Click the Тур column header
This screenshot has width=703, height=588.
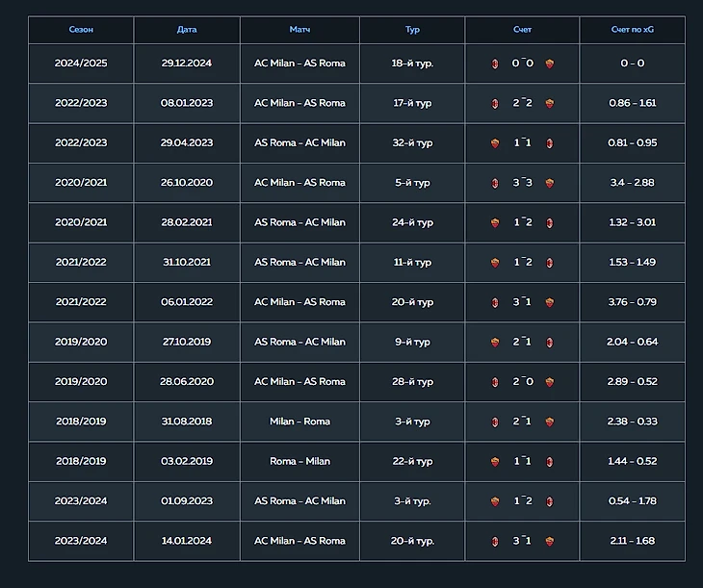tap(412, 30)
